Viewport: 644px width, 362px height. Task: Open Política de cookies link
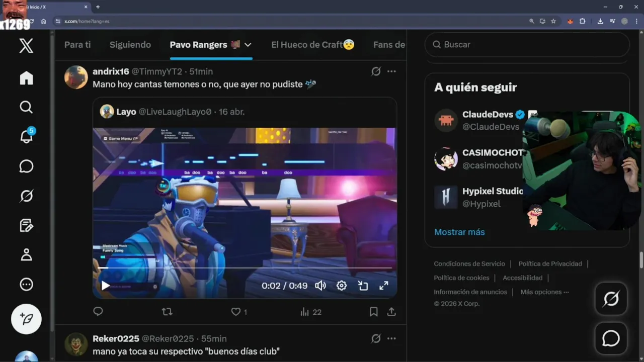(x=461, y=278)
